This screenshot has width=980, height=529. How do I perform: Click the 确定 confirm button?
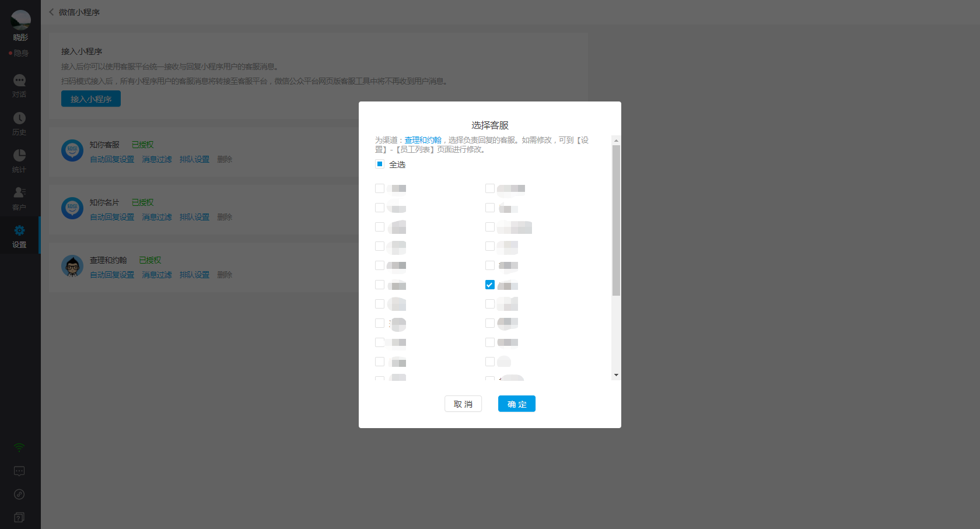pyautogui.click(x=516, y=404)
